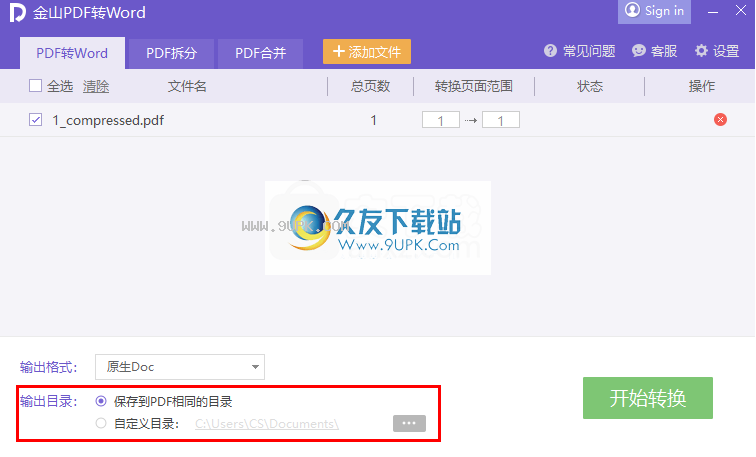Click the 操作 column header

702,86
